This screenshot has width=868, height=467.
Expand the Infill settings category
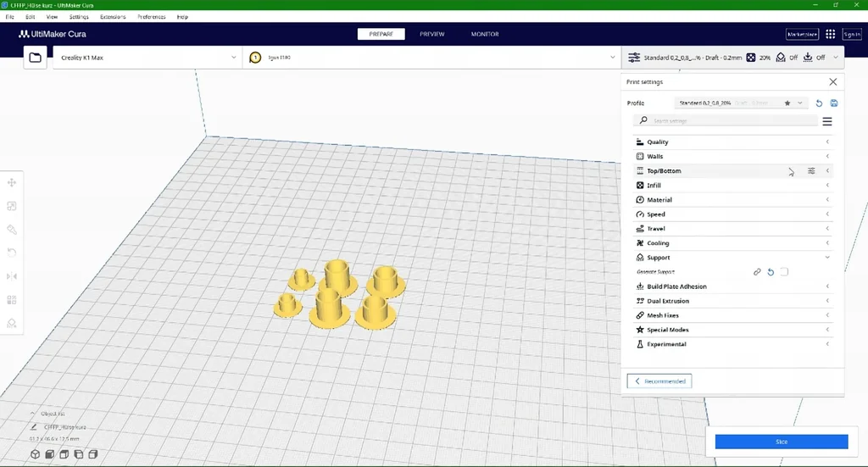click(x=732, y=186)
